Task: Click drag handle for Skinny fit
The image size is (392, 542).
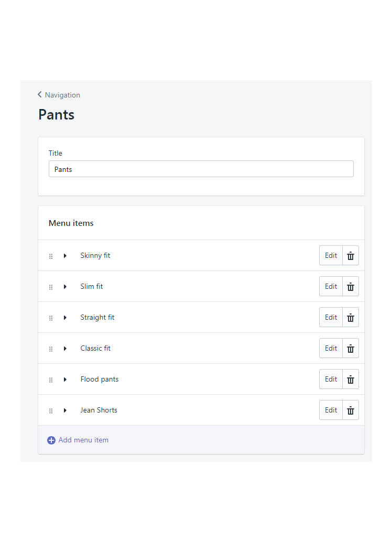Action: click(x=51, y=256)
